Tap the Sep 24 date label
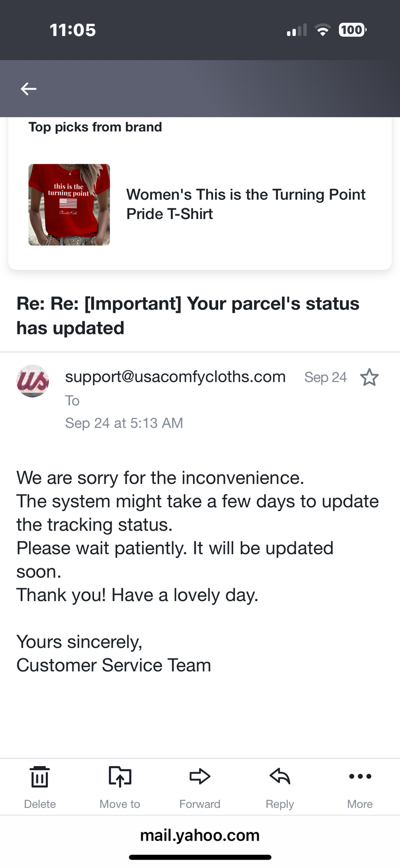This screenshot has width=400, height=868. click(x=325, y=377)
